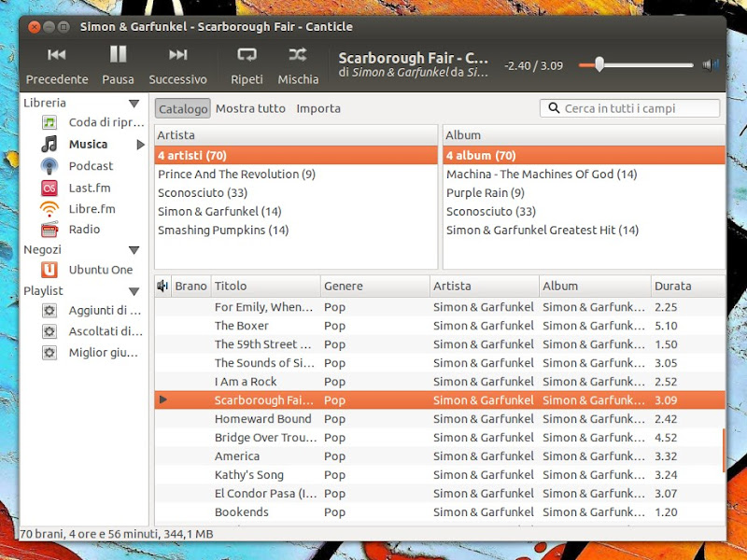Viewport: 747px width, 560px height.
Task: Select Simon & Garfunkel Greatest Hit album
Action: tap(584, 230)
